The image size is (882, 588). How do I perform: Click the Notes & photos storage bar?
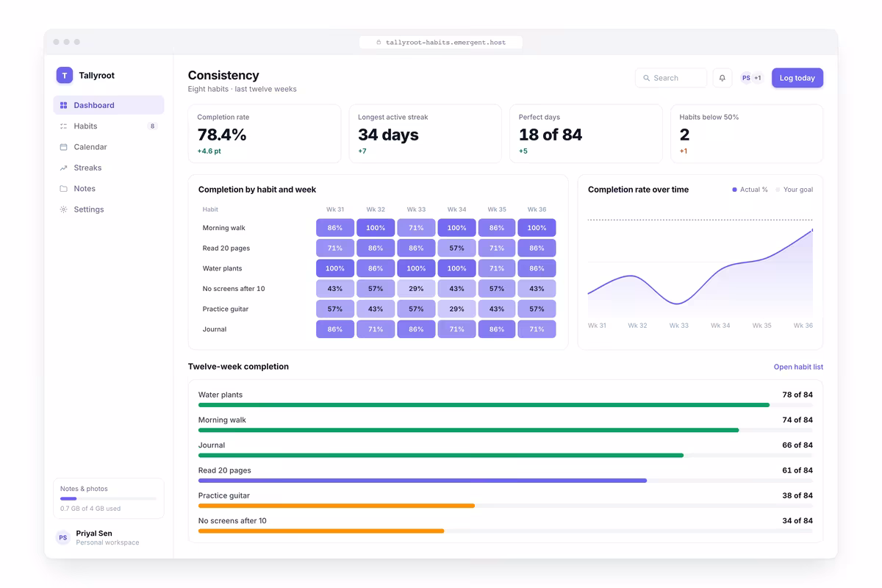point(109,499)
